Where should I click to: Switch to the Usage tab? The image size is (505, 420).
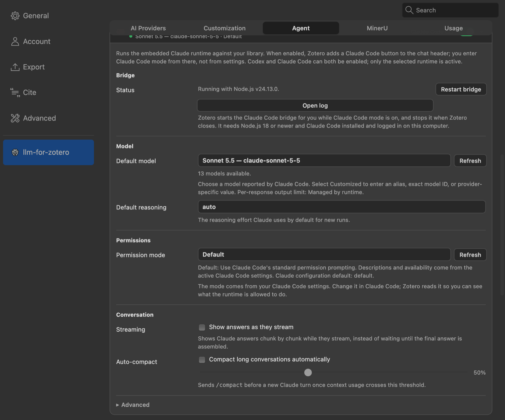[x=454, y=28]
